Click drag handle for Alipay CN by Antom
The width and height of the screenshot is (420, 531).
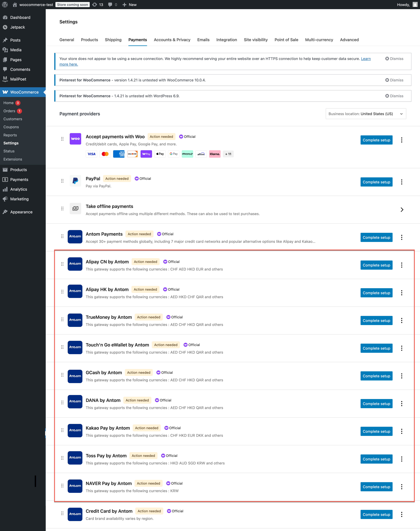[62, 264]
